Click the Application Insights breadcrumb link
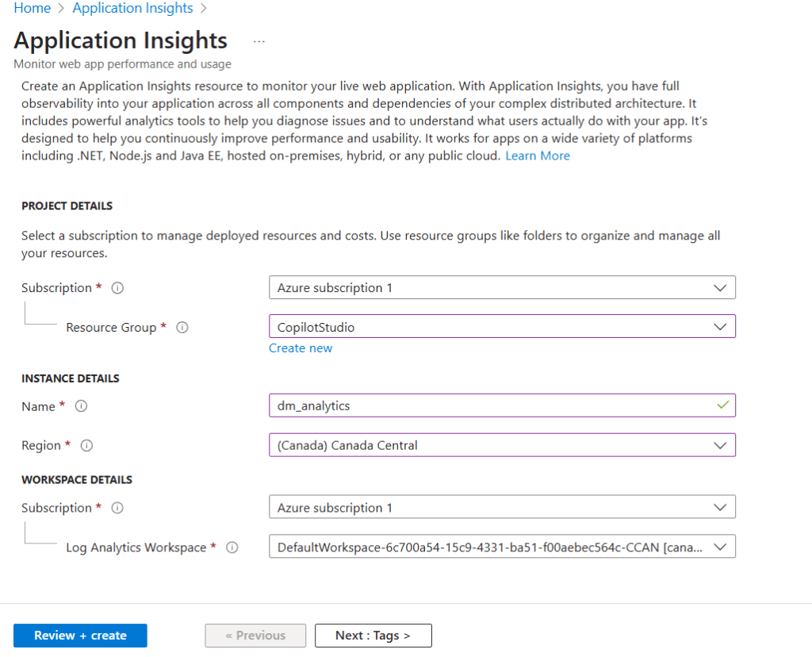Viewport: 812px width, 657px height. pos(132,8)
